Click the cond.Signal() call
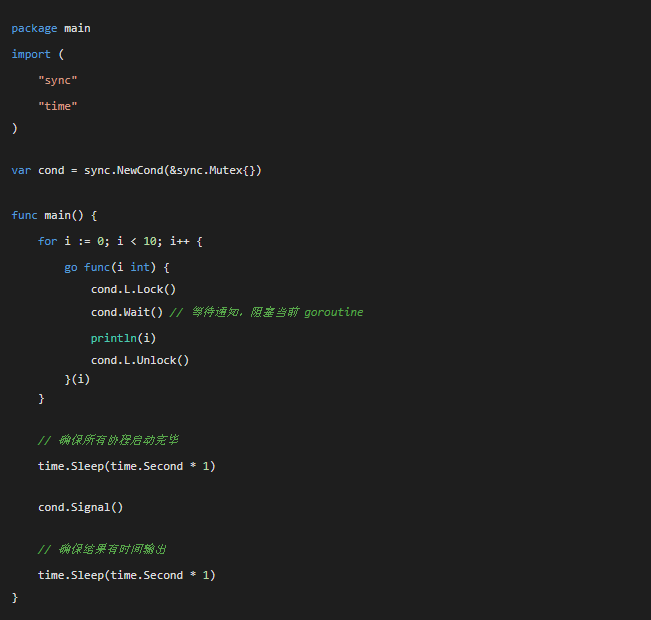Screen dimensions: 651x620 pos(80,507)
